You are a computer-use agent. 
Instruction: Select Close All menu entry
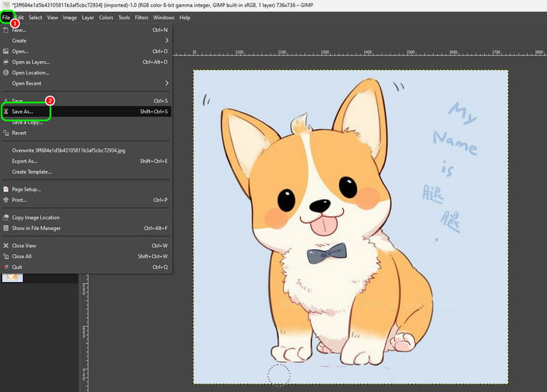point(22,256)
